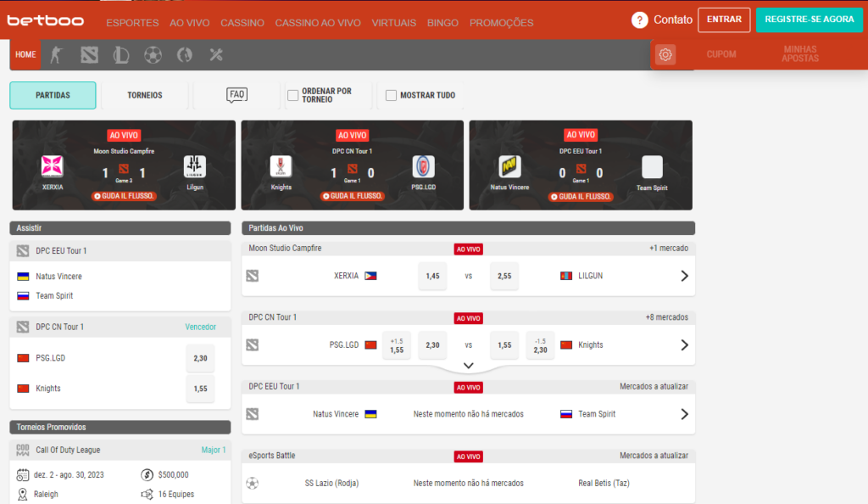Select the -1.5 handicap odds for Knights
Screen dimensions: 868x504
(x=540, y=345)
